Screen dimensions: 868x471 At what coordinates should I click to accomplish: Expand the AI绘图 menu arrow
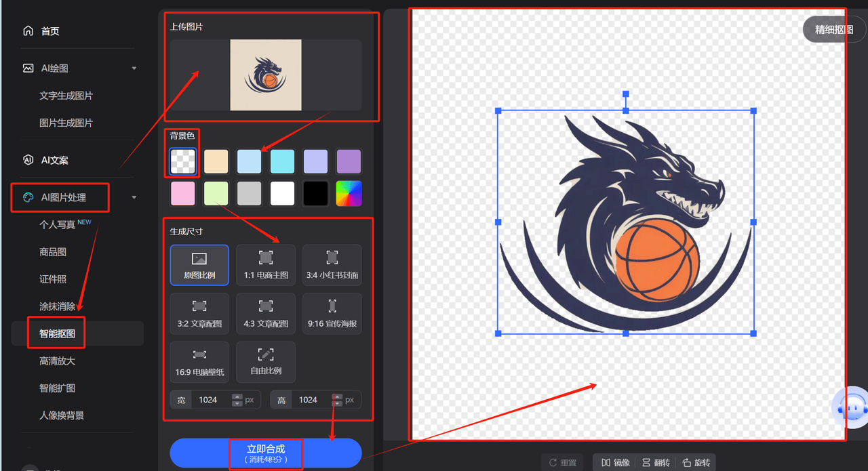[134, 68]
